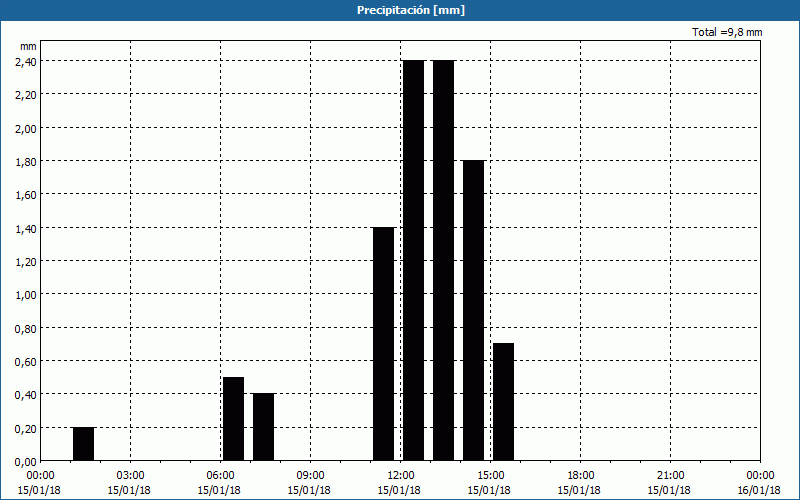Viewport: 800px width, 500px height.
Task: Click the '06:00' time label
Action: pos(220,476)
